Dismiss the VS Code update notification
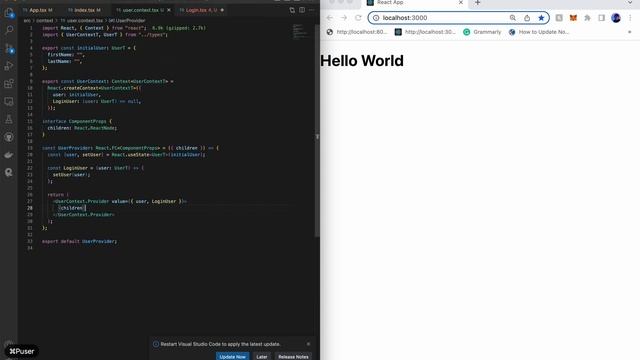Screen dimensions: 640x360 308,344
